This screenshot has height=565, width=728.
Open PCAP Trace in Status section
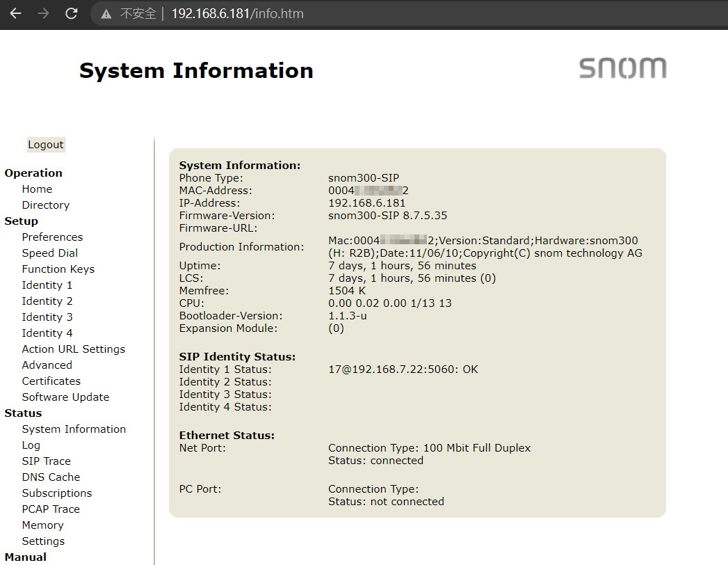(51, 509)
